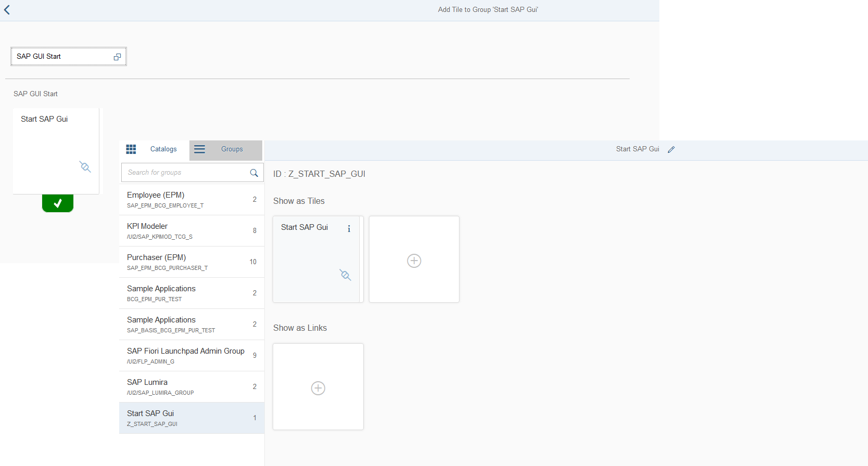Select KPI Modeler group

192,231
